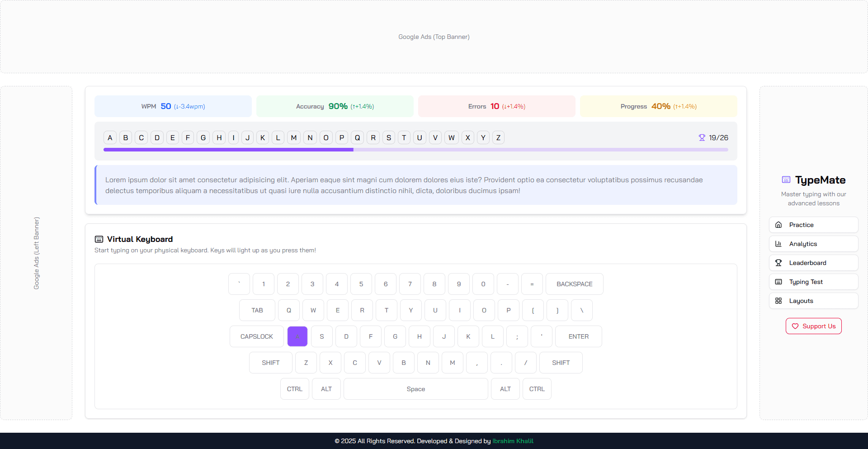Click the bar-chart icon beside Analytics
Viewport: 868px width, 449px height.
tap(778, 244)
